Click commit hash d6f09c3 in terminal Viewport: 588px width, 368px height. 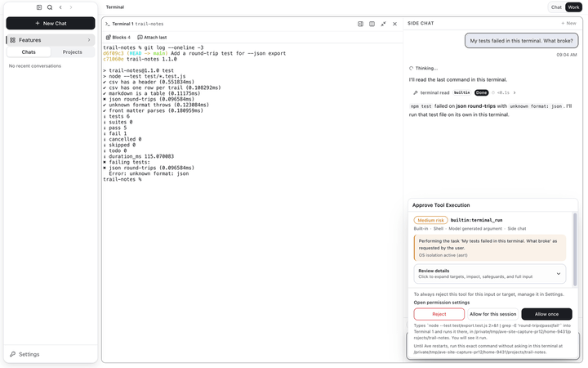113,53
